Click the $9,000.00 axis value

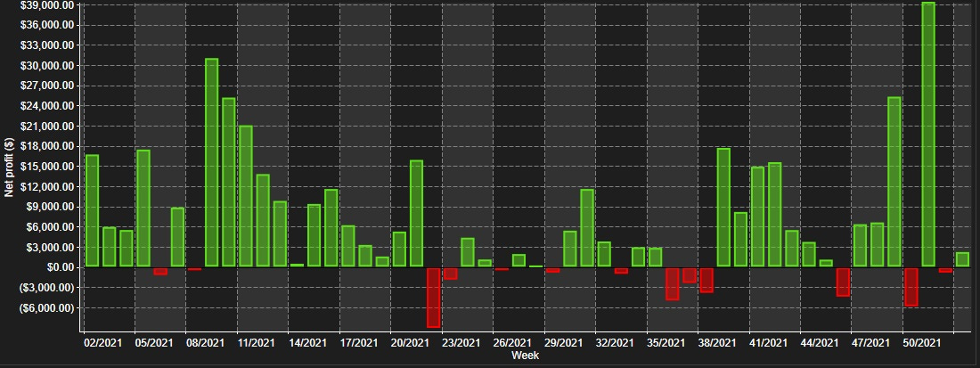(51, 207)
